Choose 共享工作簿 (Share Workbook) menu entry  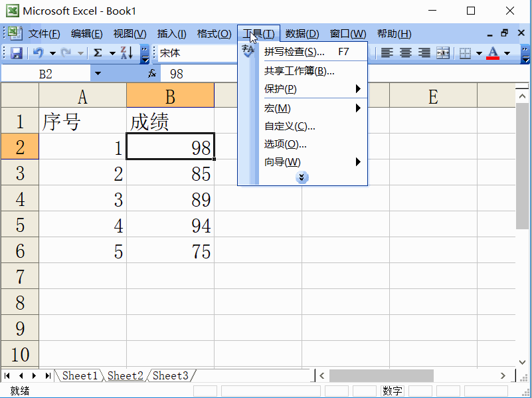[300, 70]
